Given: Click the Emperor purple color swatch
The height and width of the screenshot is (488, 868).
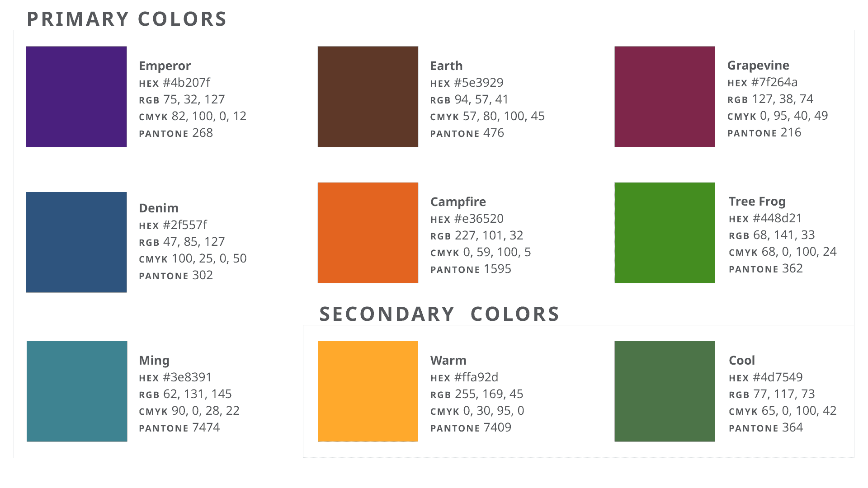Looking at the screenshot, I should point(76,96).
